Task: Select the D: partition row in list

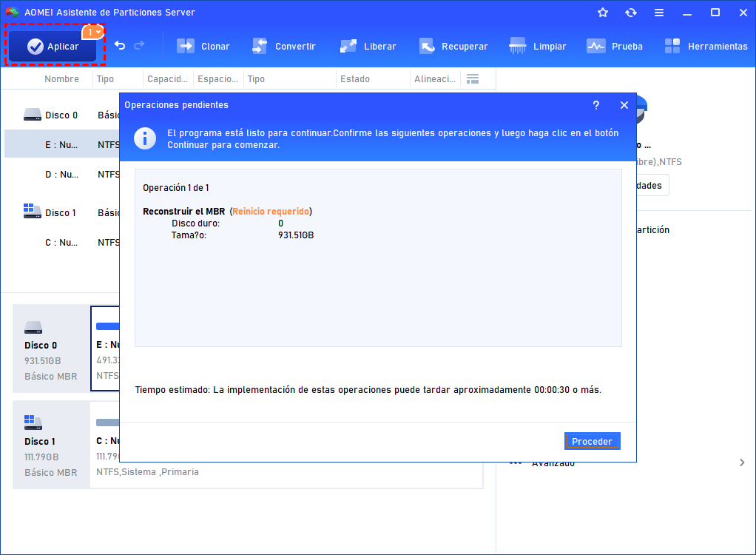Action: 61,175
